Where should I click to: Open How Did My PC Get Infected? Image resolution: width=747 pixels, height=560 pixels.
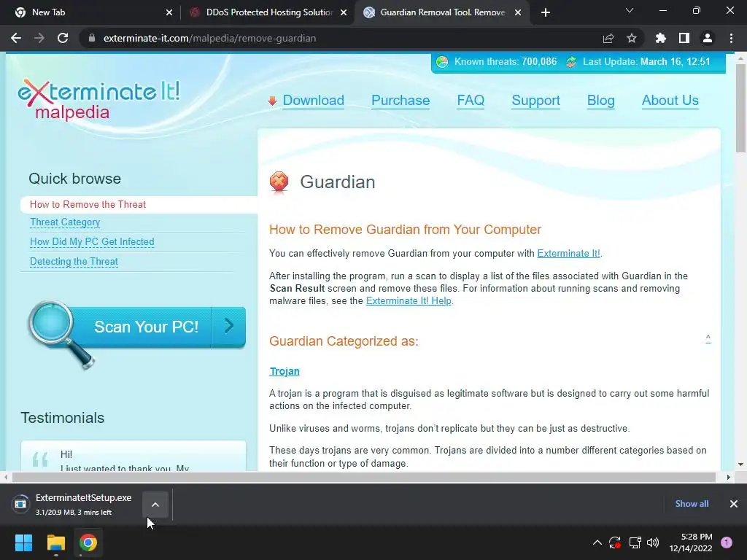[x=92, y=242]
